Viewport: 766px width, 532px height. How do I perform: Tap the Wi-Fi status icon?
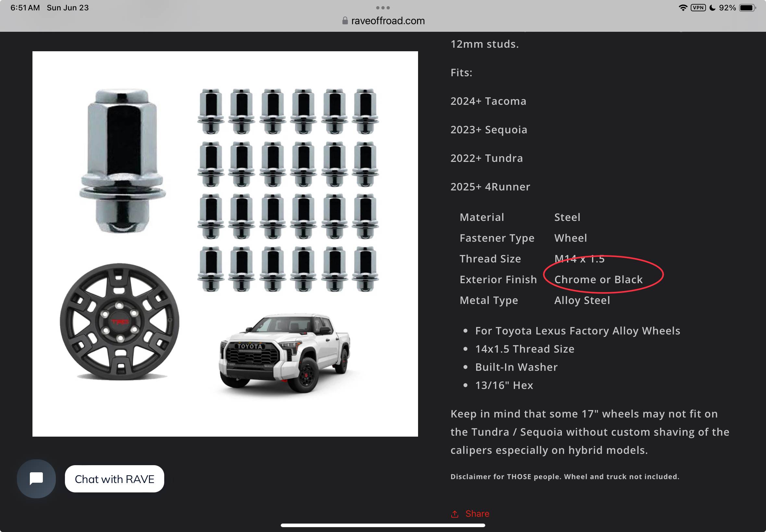pyautogui.click(x=683, y=8)
